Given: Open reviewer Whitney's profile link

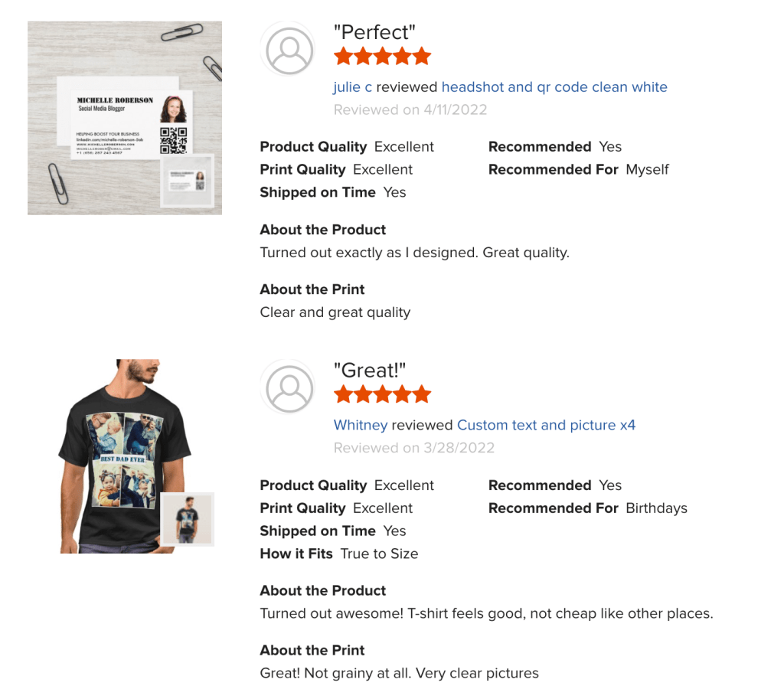Looking at the screenshot, I should pos(361,425).
